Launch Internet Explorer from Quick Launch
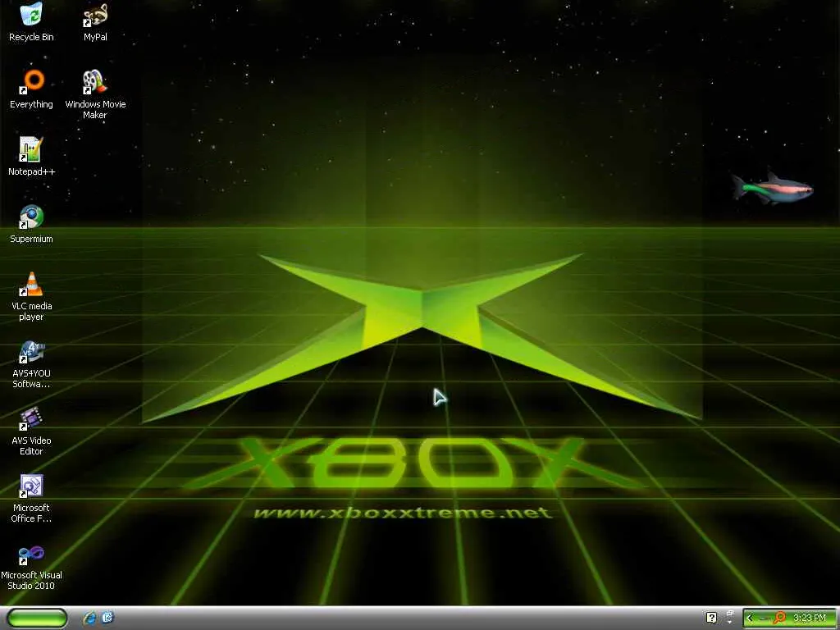Image resolution: width=840 pixels, height=630 pixels. (x=89, y=618)
